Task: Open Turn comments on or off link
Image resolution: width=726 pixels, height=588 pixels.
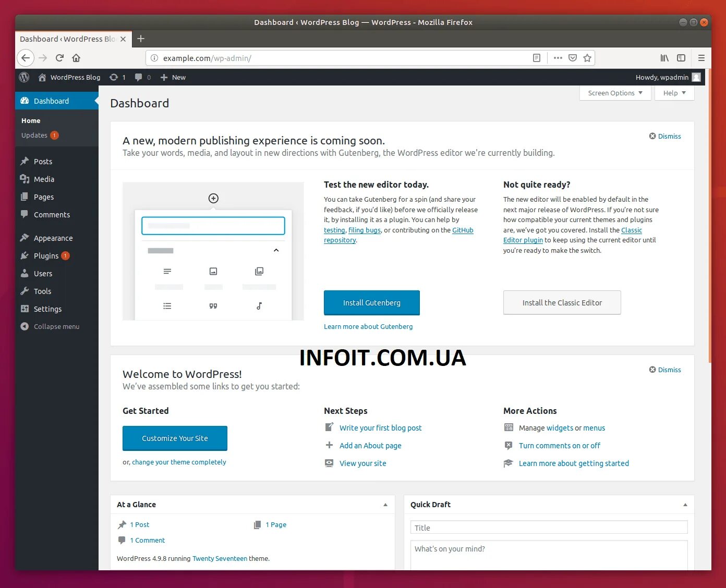Action: pos(560,446)
